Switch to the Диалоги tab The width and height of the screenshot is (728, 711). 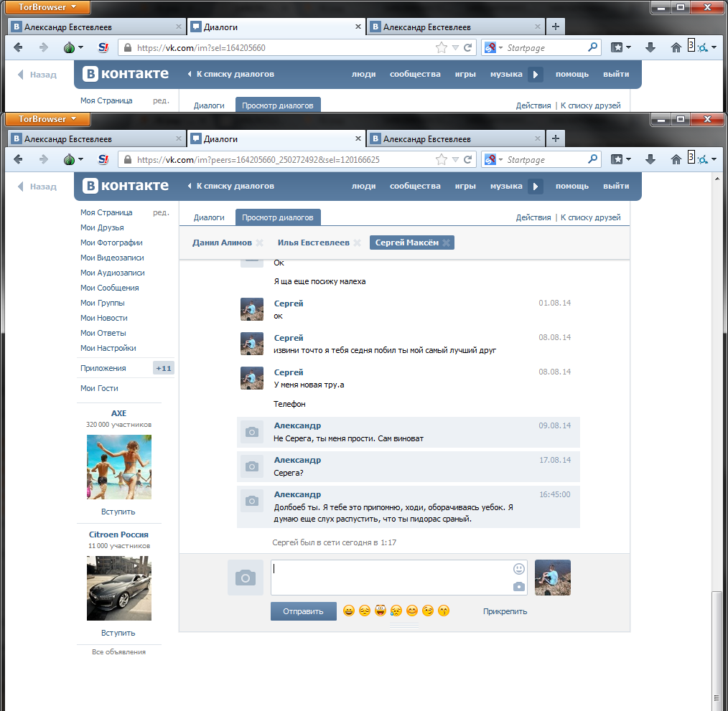coord(209,217)
